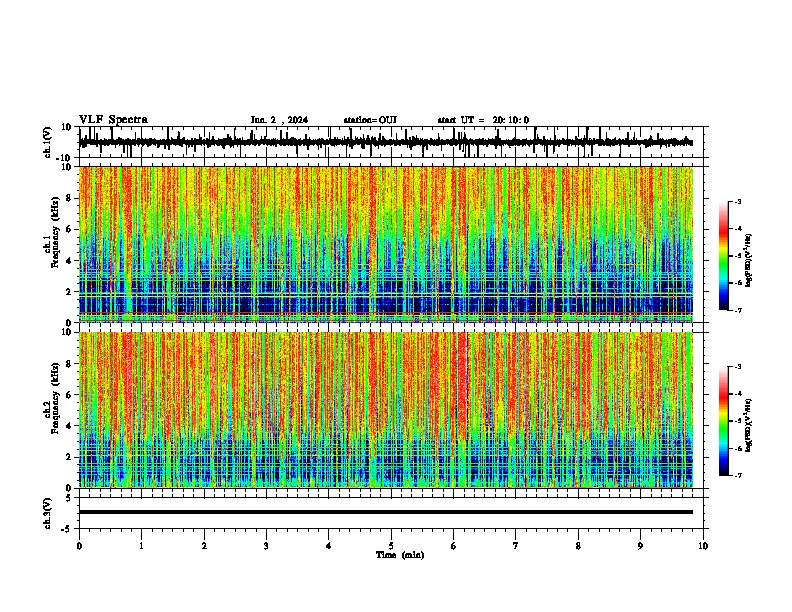Screen dimensions: 792x612
Task: Click the '10' tick on the time axis
Action: [x=703, y=546]
